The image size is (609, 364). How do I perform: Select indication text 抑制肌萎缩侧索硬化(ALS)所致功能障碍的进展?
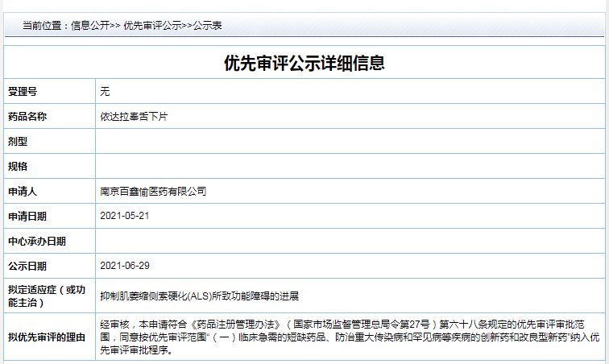tap(200, 296)
